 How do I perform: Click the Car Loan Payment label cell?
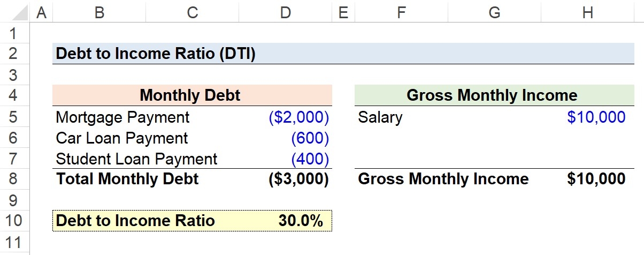point(122,138)
